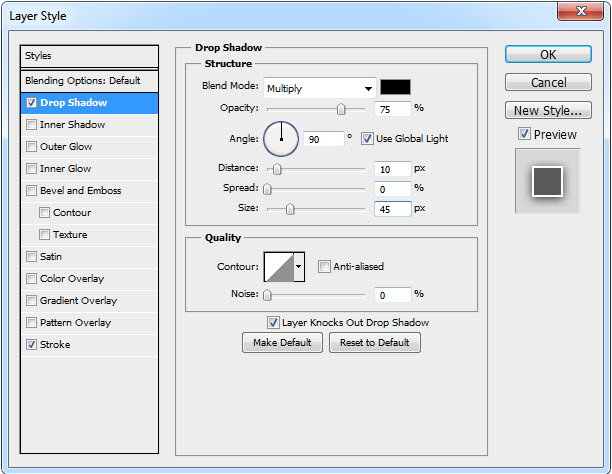Click the Spread value field
612x474 pixels.
coord(393,189)
